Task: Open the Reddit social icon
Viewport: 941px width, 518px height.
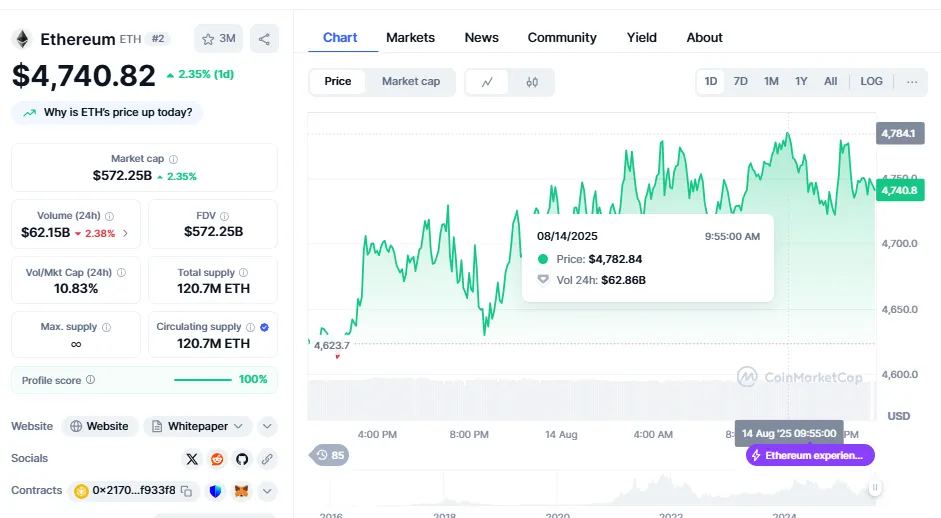Action: 217,459
